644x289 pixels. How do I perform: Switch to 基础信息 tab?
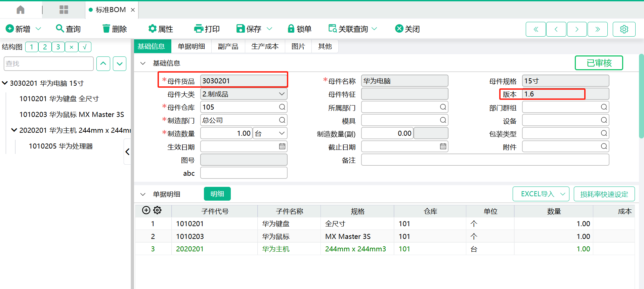click(x=153, y=46)
